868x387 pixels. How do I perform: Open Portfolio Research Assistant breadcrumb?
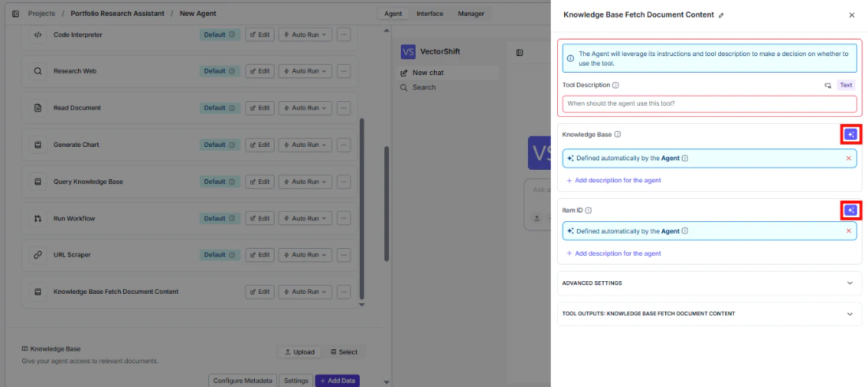[118, 13]
